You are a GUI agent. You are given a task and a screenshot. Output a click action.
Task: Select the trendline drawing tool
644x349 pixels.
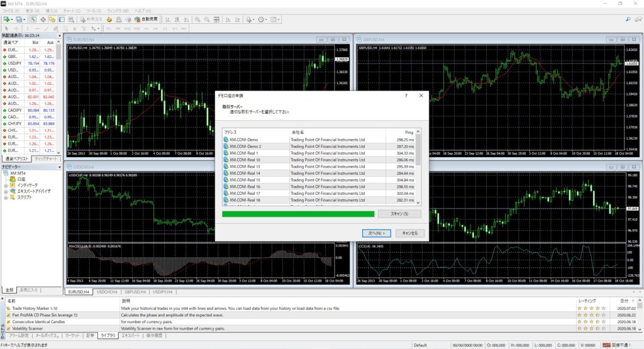pyautogui.click(x=47, y=28)
